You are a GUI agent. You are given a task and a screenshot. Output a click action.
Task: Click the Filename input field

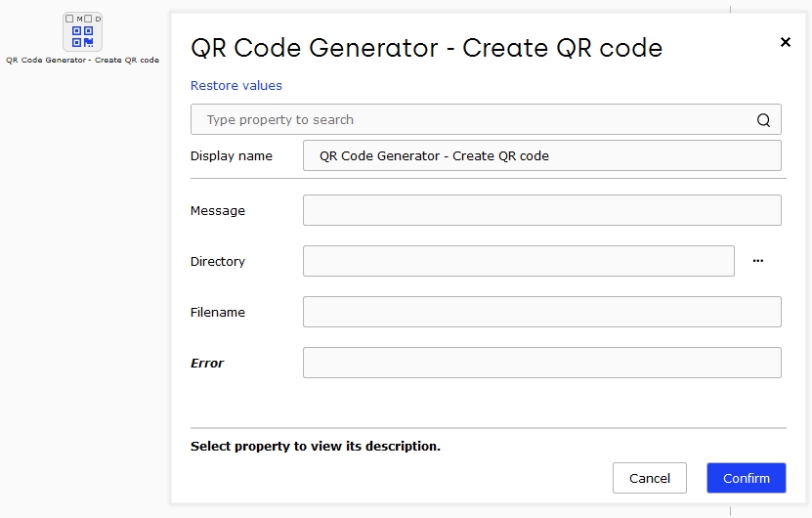(x=541, y=312)
